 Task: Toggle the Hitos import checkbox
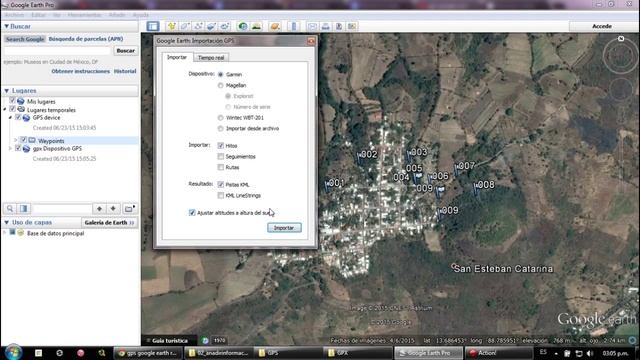pos(221,145)
